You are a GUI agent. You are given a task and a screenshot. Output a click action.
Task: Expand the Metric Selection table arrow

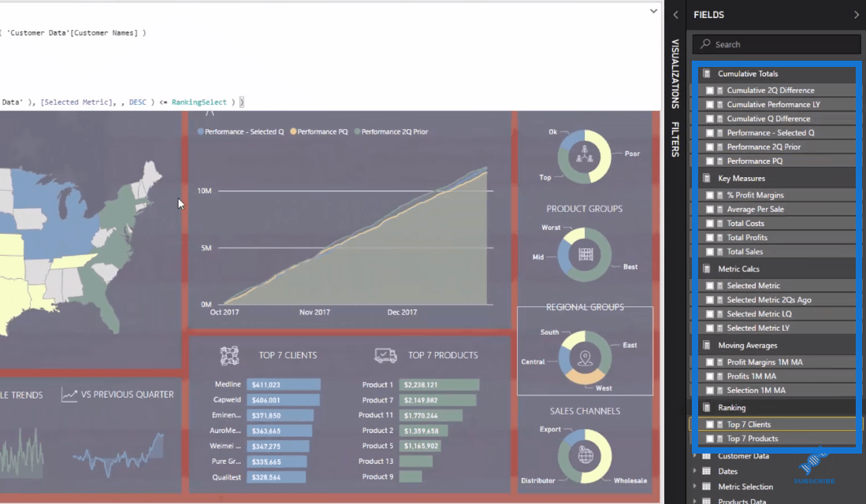coord(695,487)
